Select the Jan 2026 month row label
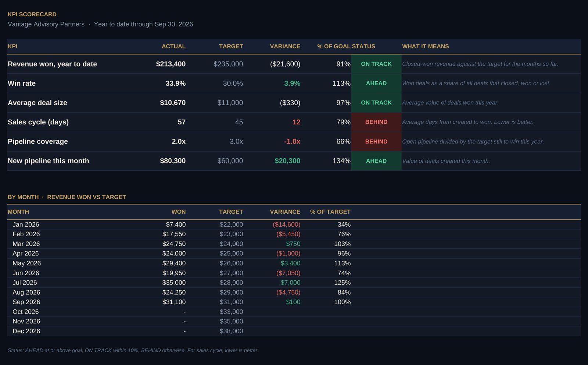 pyautogui.click(x=26, y=224)
